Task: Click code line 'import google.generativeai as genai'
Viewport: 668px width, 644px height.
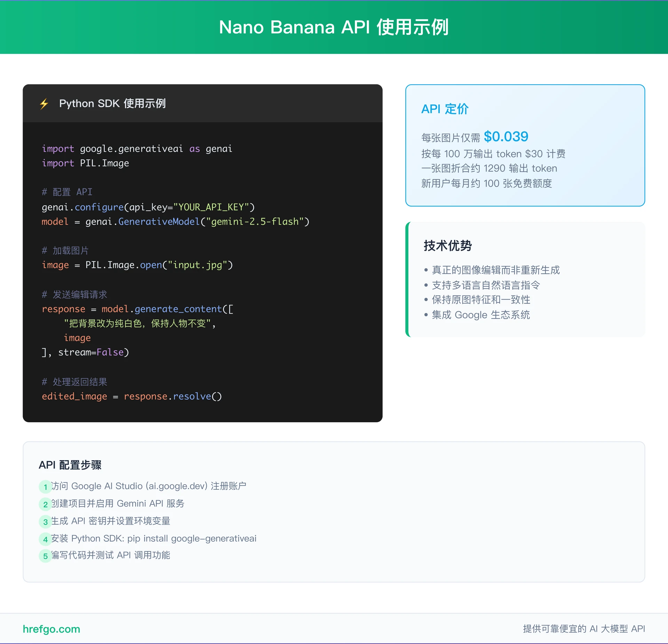Action: 137,149
